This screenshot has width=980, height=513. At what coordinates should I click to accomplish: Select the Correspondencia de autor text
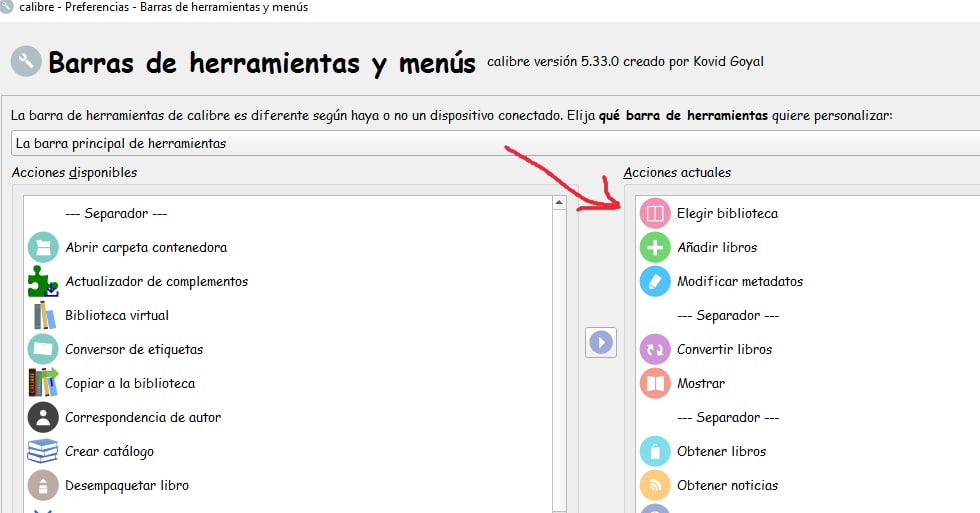coord(143,417)
